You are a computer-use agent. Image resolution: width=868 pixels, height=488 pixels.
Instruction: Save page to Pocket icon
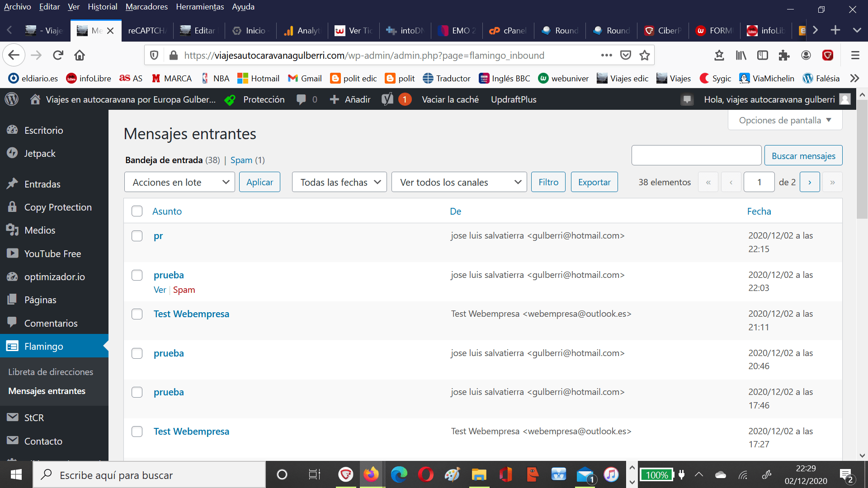point(626,55)
